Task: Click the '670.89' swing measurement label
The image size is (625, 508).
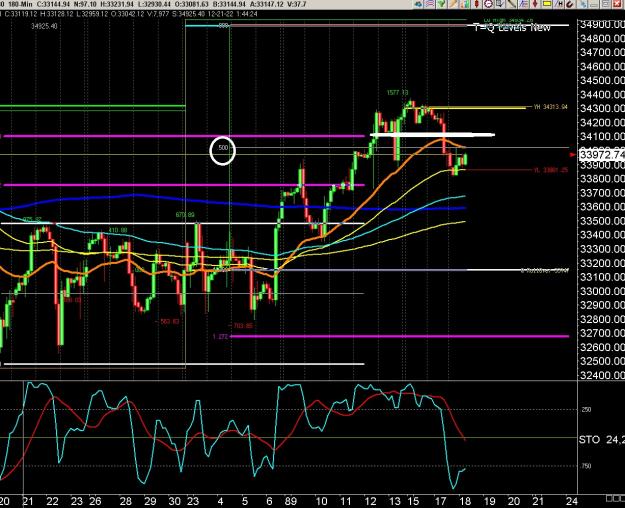Action: point(185,215)
